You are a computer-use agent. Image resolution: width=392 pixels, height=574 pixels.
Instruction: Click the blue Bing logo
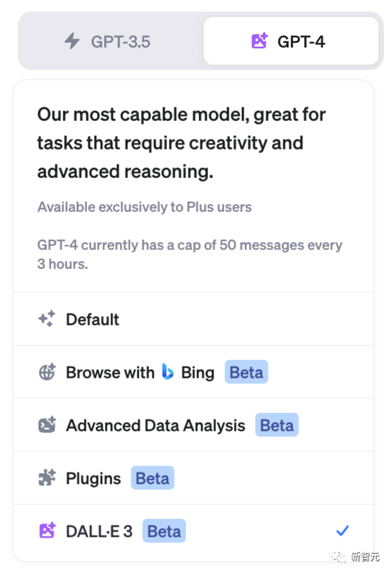click(x=167, y=372)
